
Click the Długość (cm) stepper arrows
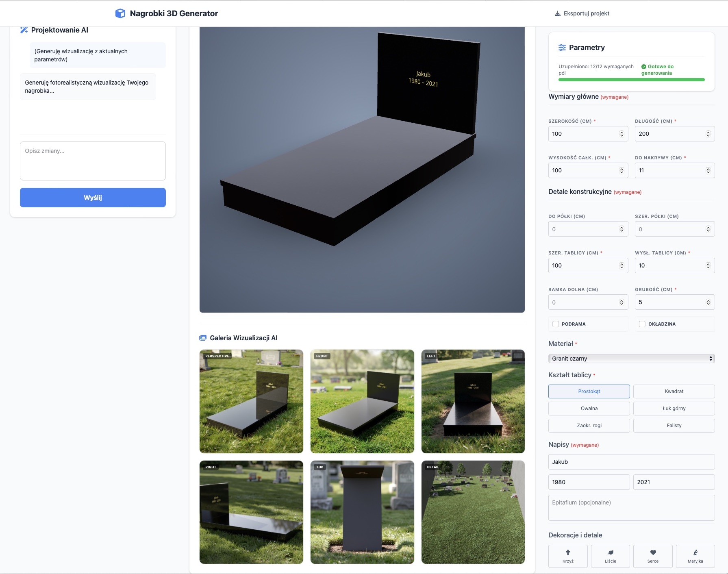[708, 134]
